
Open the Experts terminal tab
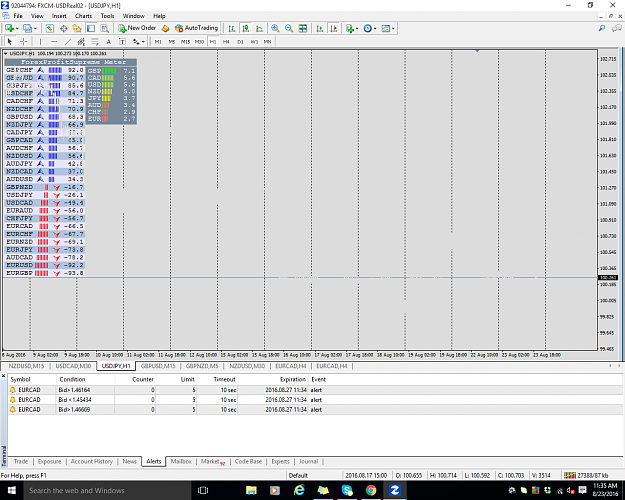[x=280, y=461]
